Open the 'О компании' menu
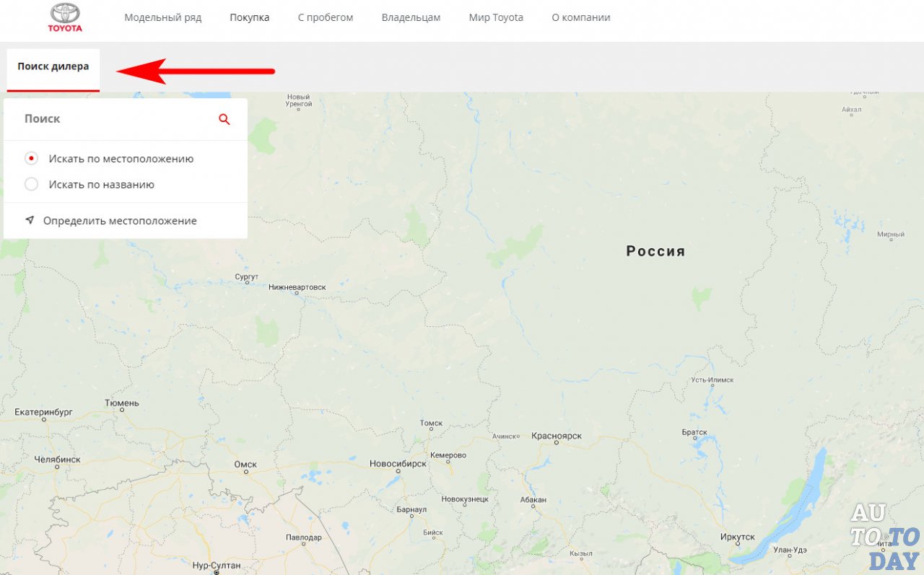 [580, 17]
